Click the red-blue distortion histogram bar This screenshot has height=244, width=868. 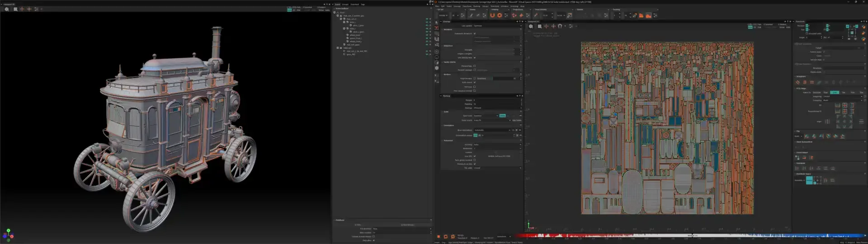(x=690, y=235)
